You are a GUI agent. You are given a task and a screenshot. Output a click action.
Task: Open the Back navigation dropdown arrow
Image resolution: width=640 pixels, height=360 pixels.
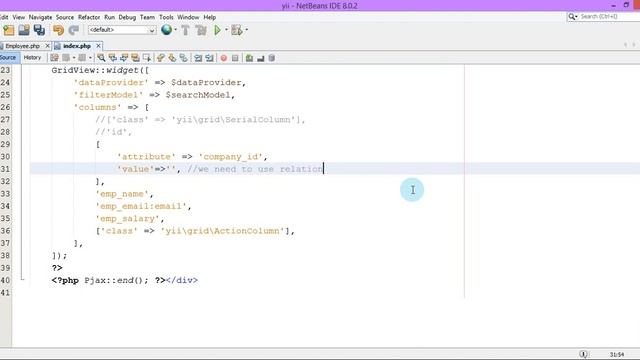(x=73, y=58)
